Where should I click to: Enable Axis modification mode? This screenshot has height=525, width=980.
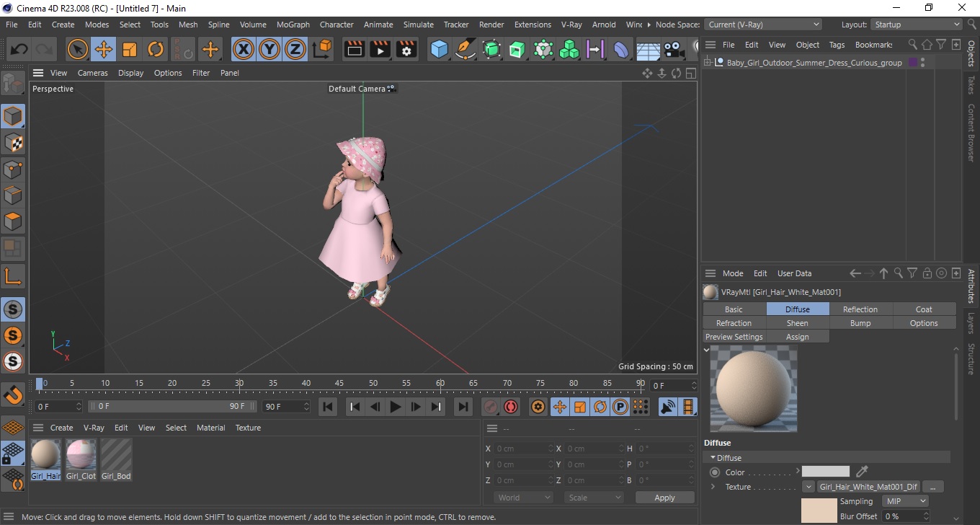tap(13, 275)
